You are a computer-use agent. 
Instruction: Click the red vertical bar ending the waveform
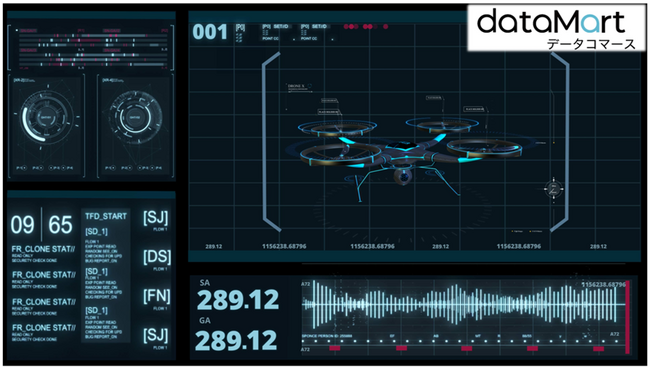coord(628,317)
